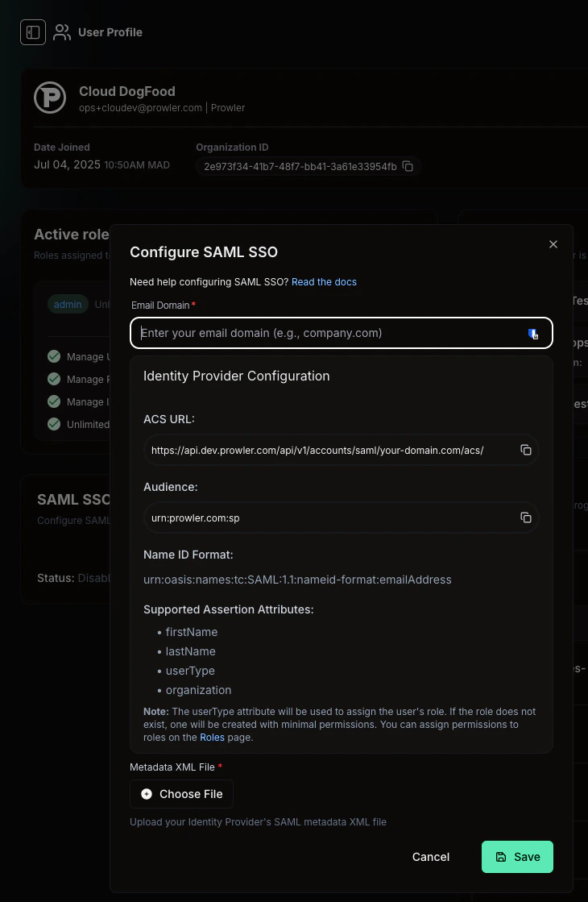The width and height of the screenshot is (588, 902).
Task: Select the User Profile people icon
Action: [x=62, y=31]
